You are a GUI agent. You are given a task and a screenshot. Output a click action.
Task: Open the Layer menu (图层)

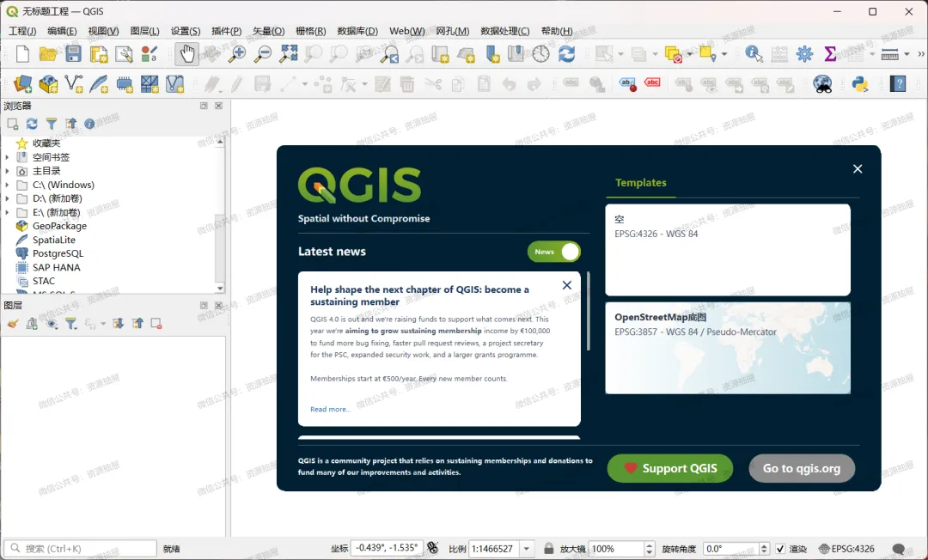coord(144,31)
